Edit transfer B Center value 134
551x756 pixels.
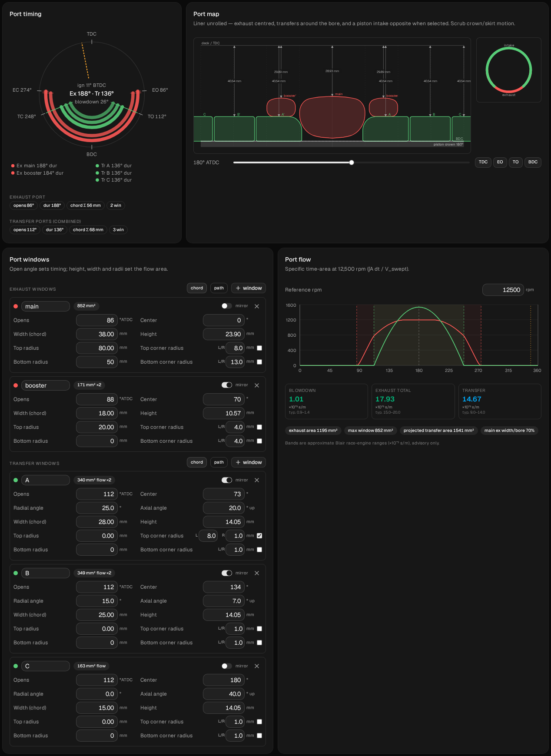(x=224, y=587)
